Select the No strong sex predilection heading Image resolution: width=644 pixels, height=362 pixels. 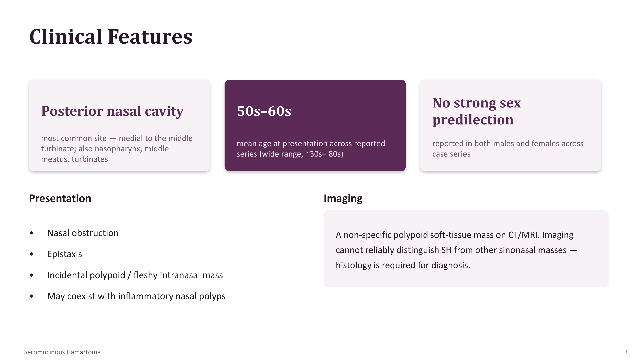point(476,111)
